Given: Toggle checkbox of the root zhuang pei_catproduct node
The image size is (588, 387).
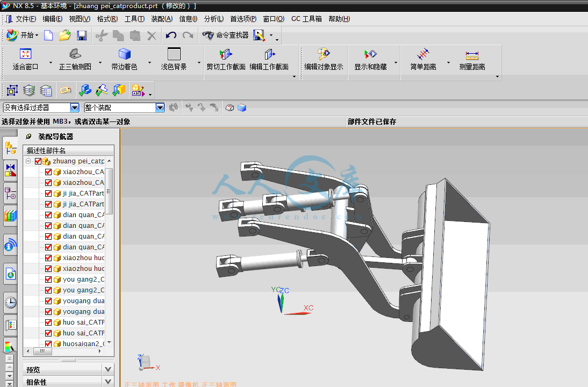Looking at the screenshot, I should click(38, 161).
